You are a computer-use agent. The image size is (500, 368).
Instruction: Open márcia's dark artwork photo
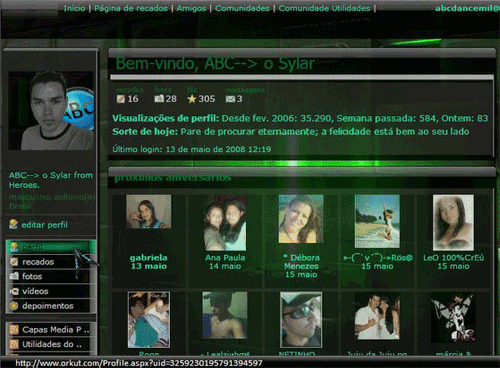pos(453,318)
